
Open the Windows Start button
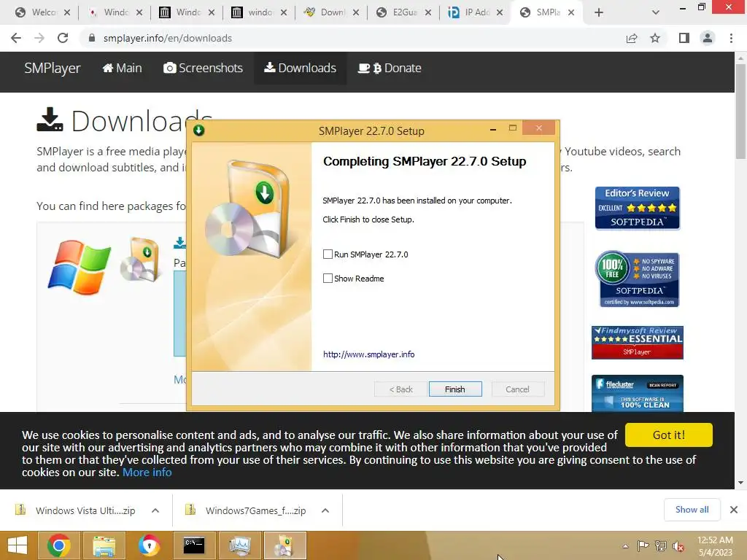tap(18, 545)
